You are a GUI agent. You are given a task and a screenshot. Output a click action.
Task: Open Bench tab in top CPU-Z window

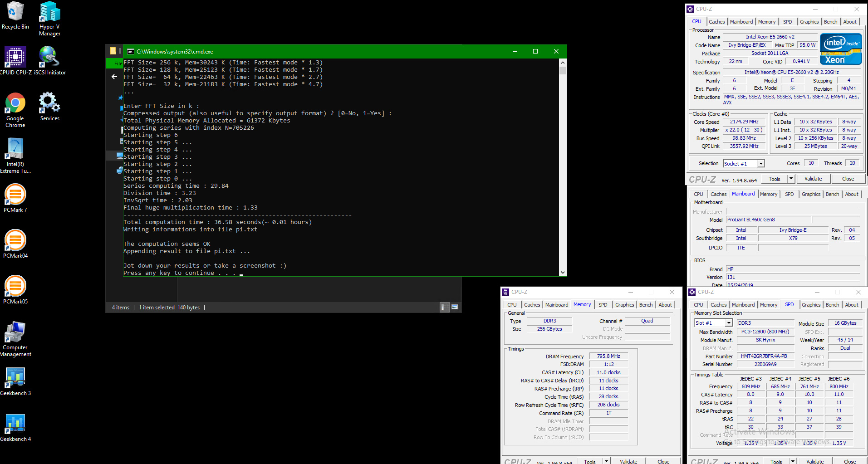(x=831, y=22)
